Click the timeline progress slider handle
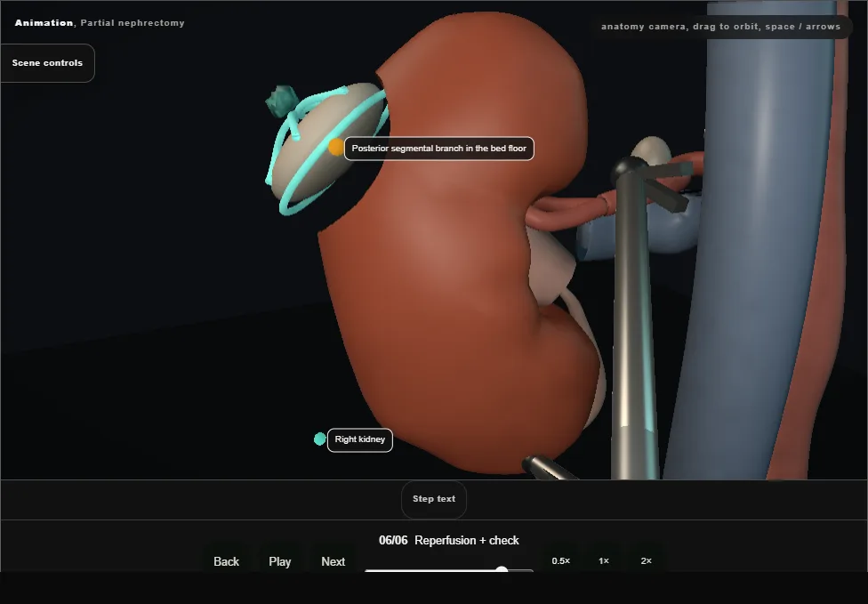Viewport: 868px width, 604px height. [x=502, y=569]
